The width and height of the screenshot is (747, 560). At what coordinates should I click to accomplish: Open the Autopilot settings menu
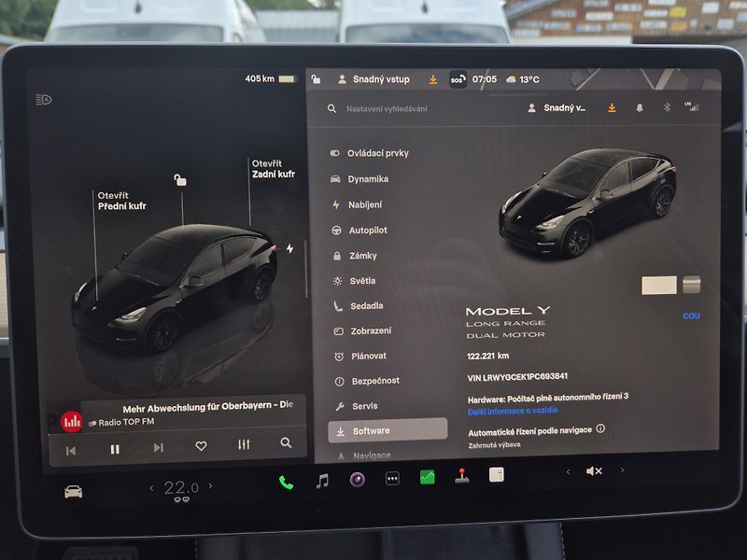coord(359,231)
